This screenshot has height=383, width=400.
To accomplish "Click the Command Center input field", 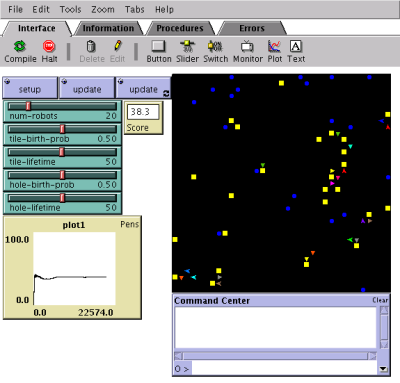I will coord(285,369).
